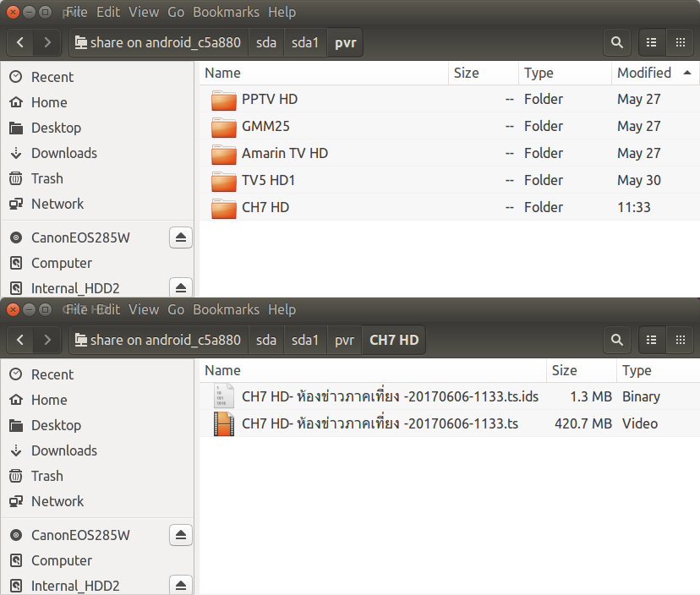Open Help menu in CH7 HD window

[x=282, y=310]
